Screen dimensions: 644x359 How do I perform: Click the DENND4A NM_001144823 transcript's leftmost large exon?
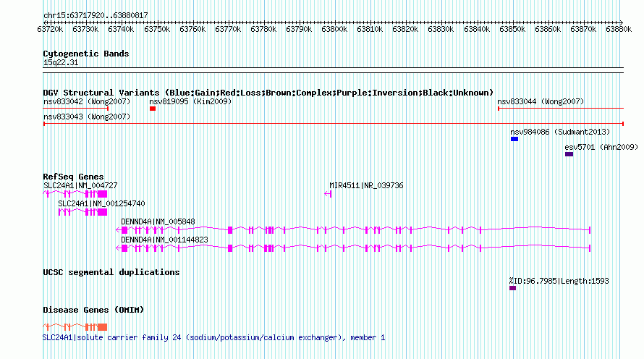[124, 248]
